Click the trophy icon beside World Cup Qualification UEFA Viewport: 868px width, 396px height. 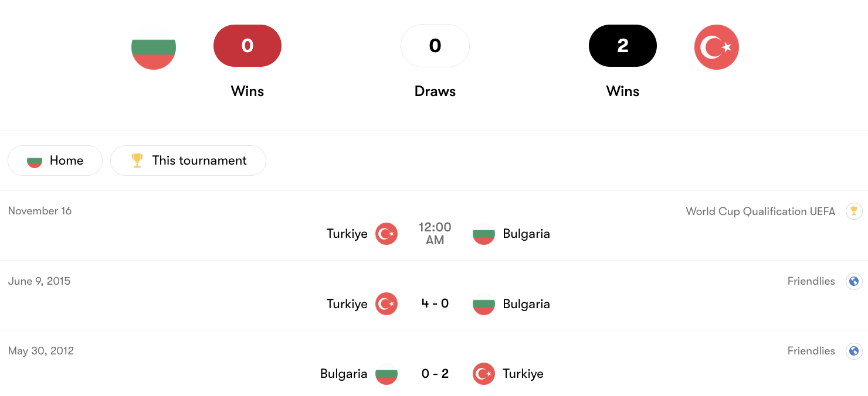(854, 211)
